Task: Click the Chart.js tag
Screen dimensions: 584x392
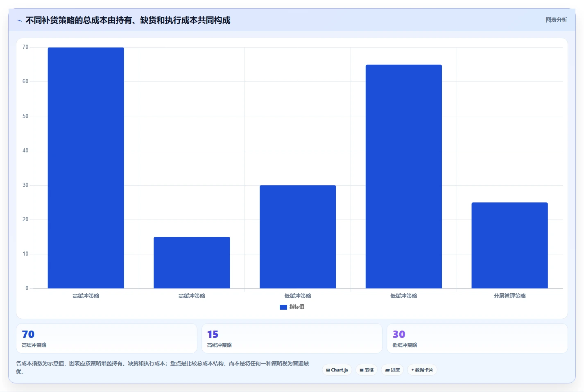Action: point(337,370)
